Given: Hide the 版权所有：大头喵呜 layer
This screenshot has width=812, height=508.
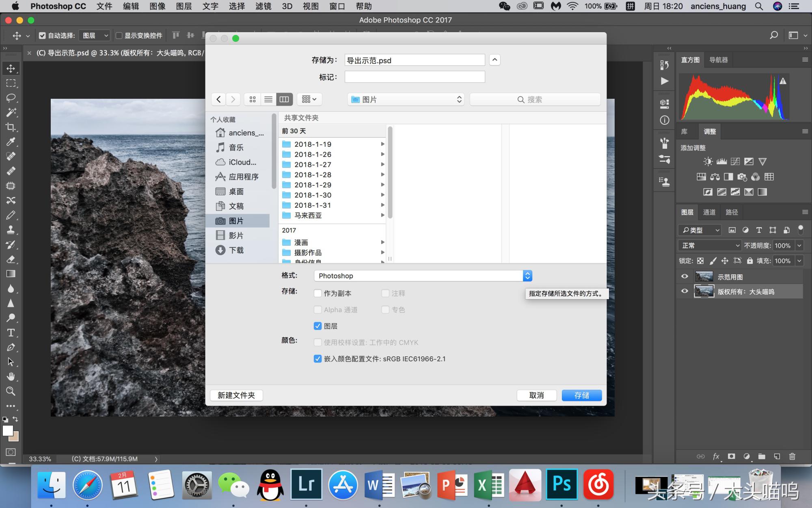Looking at the screenshot, I should (685, 291).
